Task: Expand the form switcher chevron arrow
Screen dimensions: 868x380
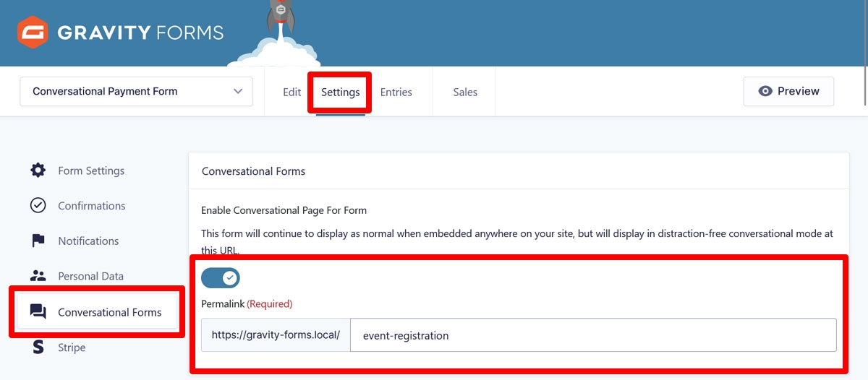Action: click(x=238, y=92)
